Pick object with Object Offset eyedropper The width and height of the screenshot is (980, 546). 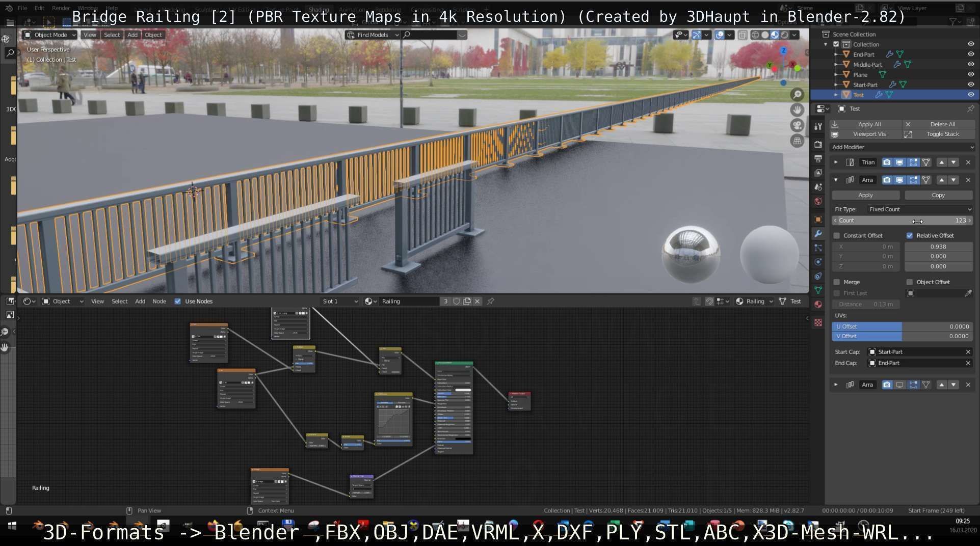[968, 293]
